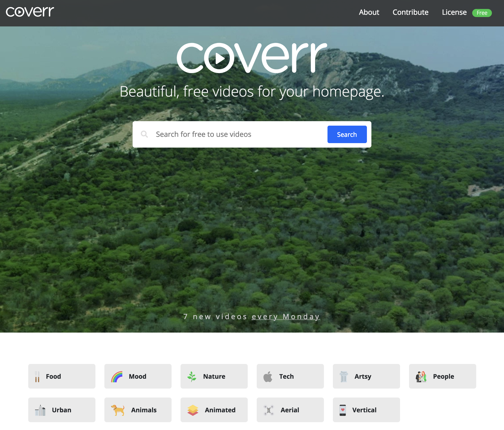Viewport: 504px width, 430px height.
Task: Open the Nature category
Action: tap(214, 376)
